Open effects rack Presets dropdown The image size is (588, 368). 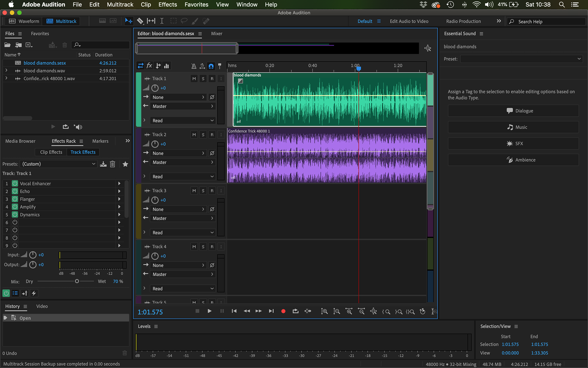point(58,164)
